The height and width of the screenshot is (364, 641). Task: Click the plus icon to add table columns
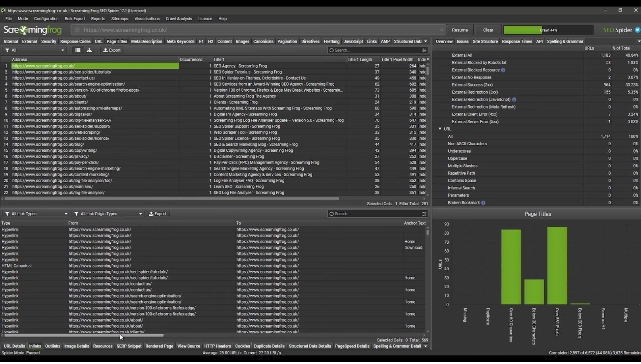pyautogui.click(x=428, y=59)
